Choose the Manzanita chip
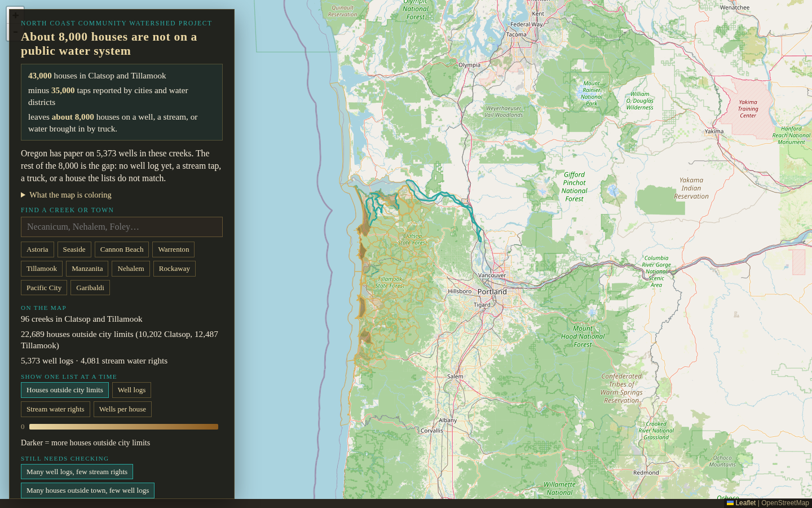812x508 pixels. pos(87,269)
